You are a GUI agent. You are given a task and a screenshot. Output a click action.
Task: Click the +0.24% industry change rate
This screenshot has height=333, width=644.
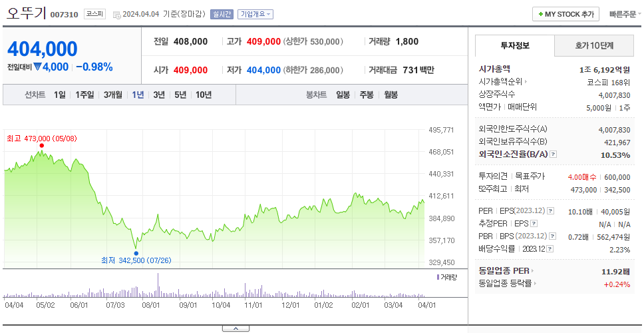(617, 284)
